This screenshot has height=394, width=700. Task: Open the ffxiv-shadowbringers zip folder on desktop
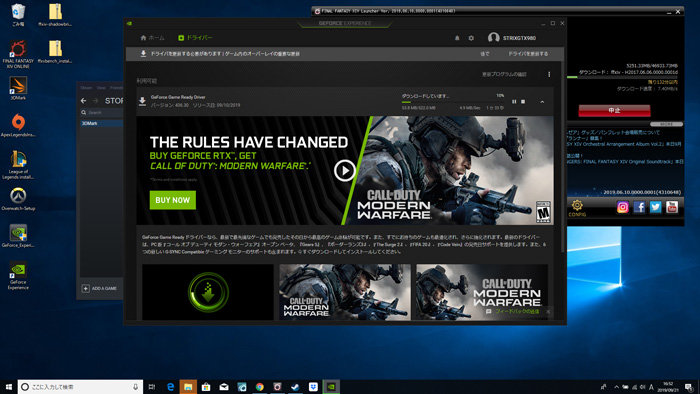(55, 15)
